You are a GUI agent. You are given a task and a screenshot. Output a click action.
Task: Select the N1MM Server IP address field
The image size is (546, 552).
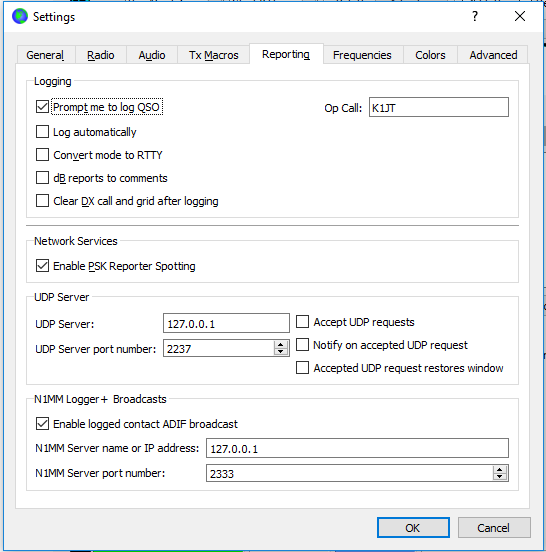(357, 448)
